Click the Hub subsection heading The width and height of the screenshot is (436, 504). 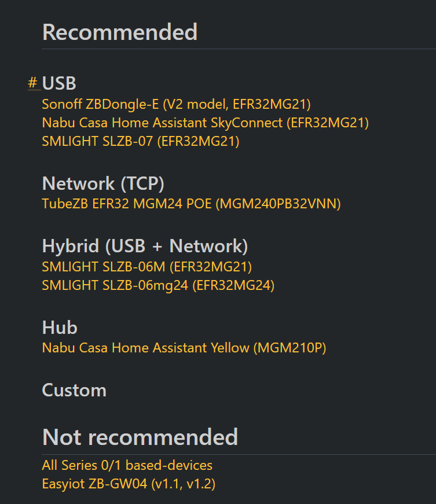60,328
